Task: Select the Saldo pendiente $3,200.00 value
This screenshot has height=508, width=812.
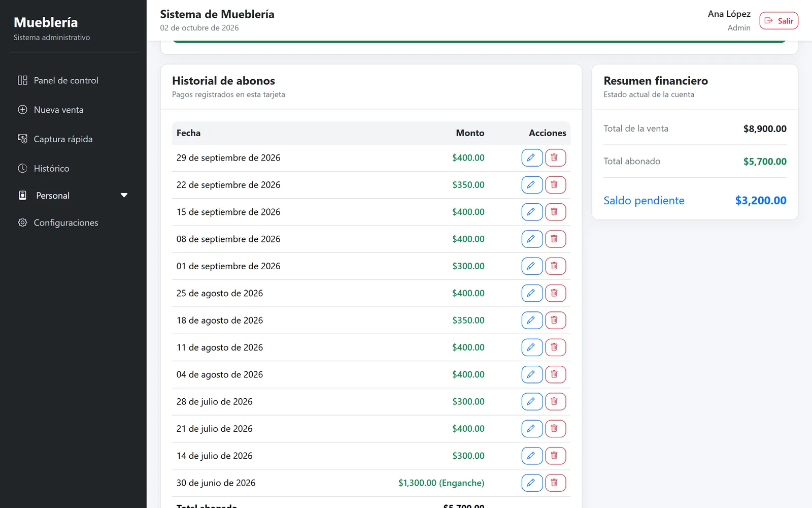Action: click(761, 201)
